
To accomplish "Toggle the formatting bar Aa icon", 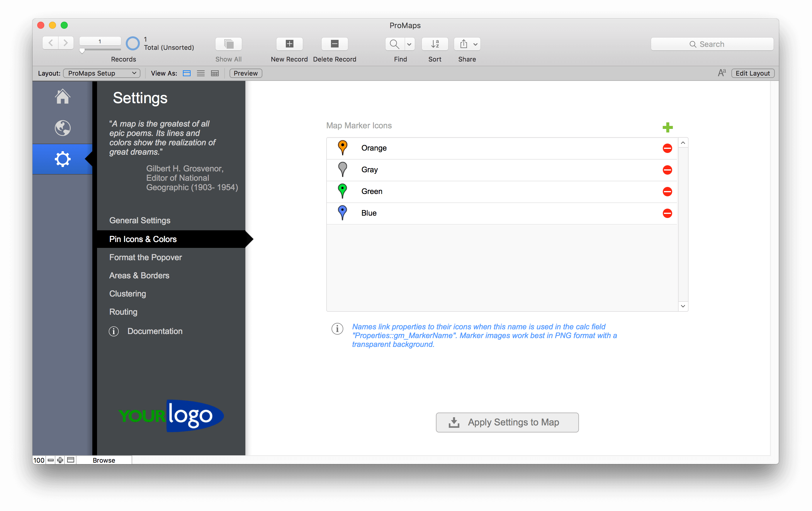I will pos(722,73).
